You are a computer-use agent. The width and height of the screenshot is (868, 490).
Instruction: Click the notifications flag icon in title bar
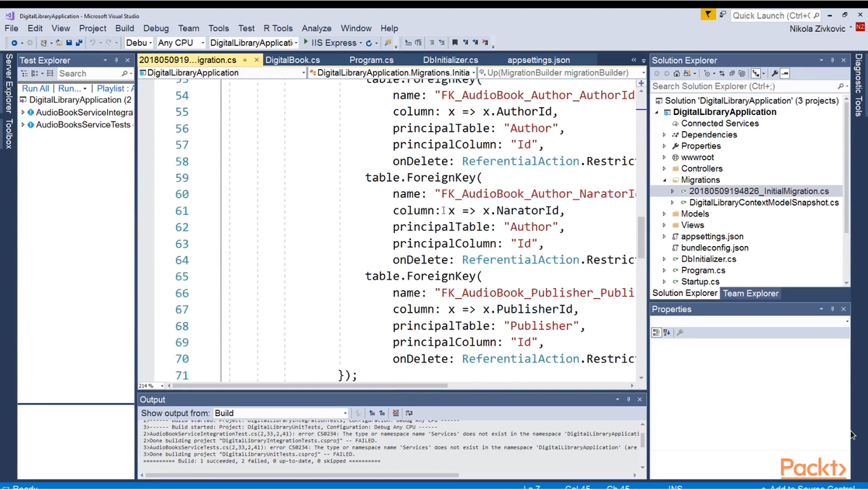(708, 14)
